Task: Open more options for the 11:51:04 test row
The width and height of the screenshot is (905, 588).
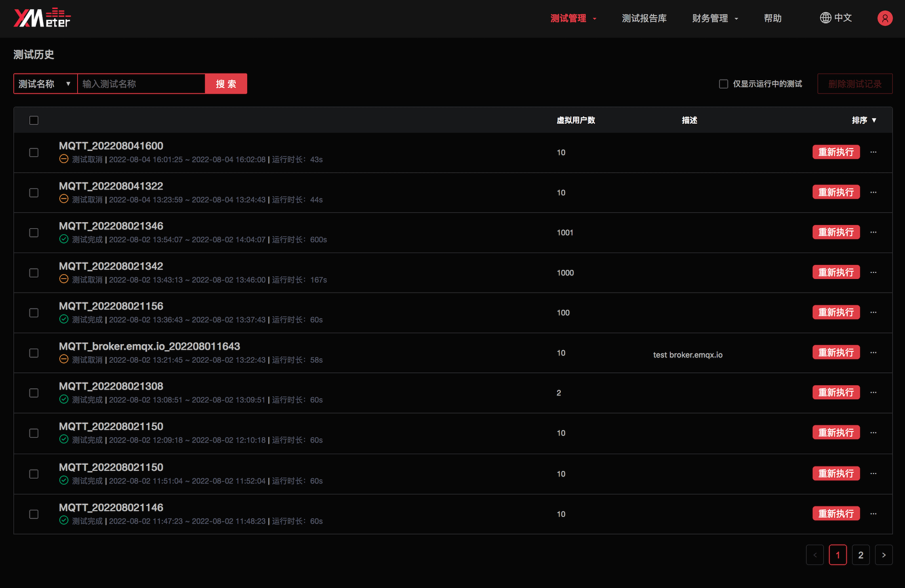Action: point(873,474)
